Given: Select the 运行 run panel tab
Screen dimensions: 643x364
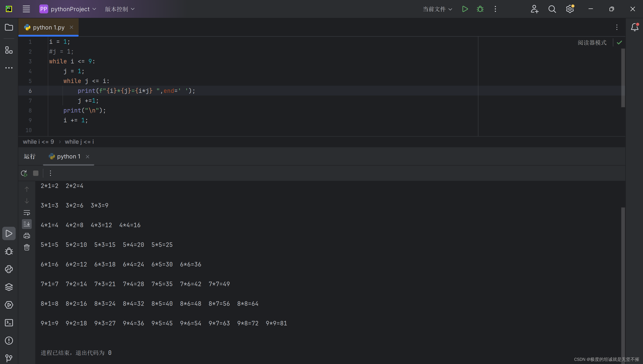Looking at the screenshot, I should 29,156.
